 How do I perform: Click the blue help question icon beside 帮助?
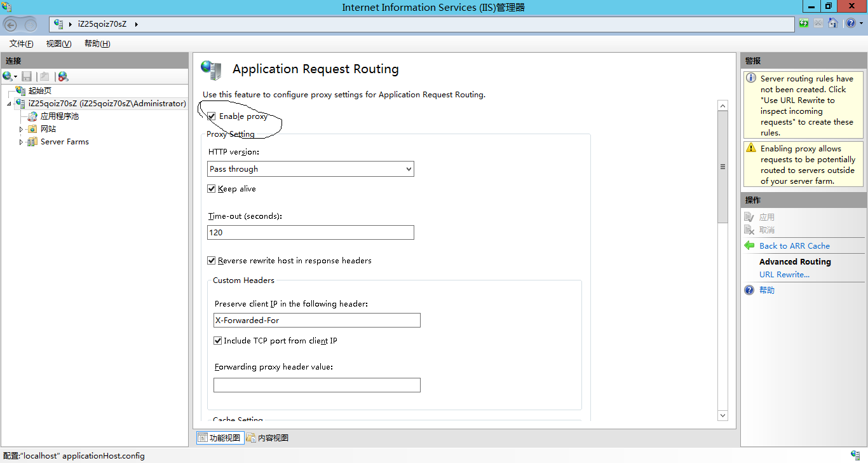[x=749, y=290]
